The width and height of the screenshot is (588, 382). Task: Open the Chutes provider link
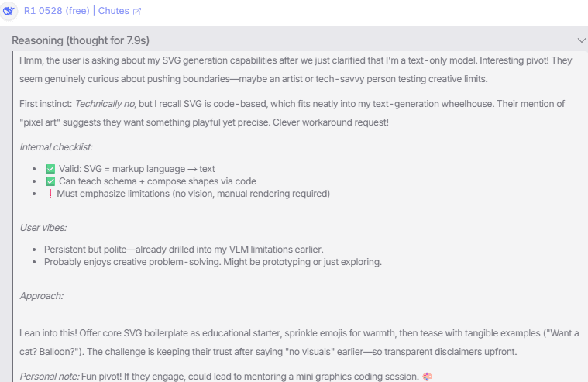tap(114, 11)
